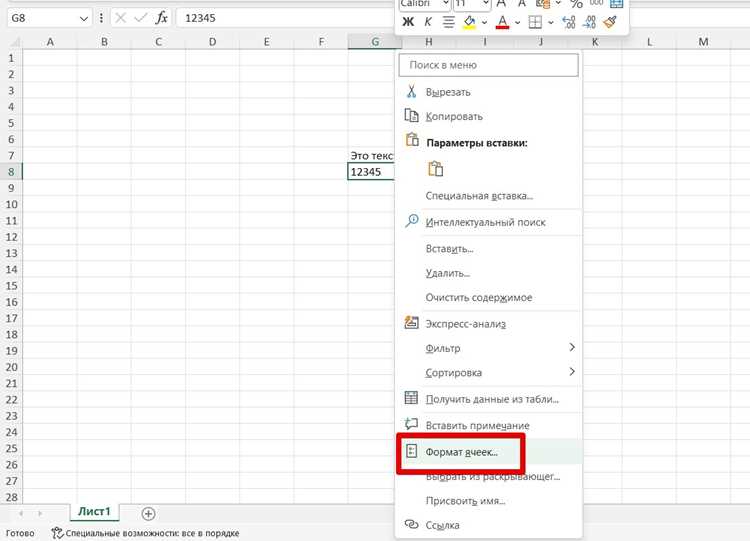Viewport: 750px width, 541px height.
Task: Choose Копировать from context menu
Action: point(488,116)
